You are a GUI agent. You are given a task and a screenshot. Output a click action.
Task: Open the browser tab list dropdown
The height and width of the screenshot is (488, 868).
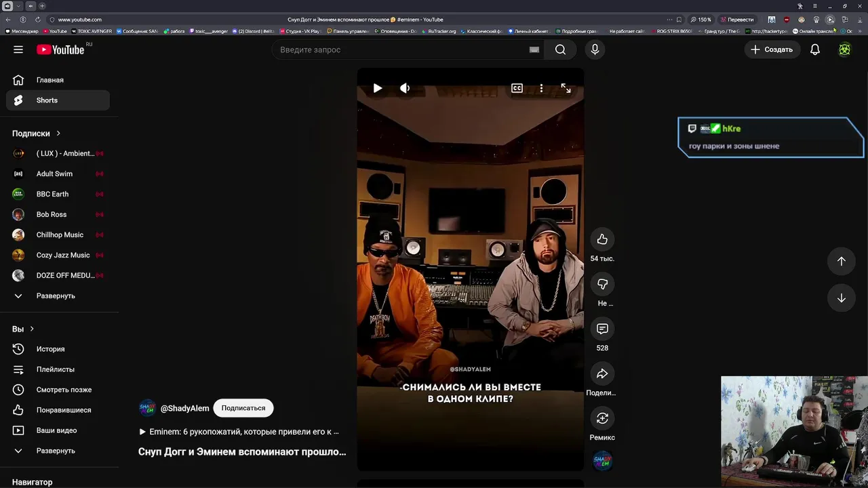click(x=19, y=6)
